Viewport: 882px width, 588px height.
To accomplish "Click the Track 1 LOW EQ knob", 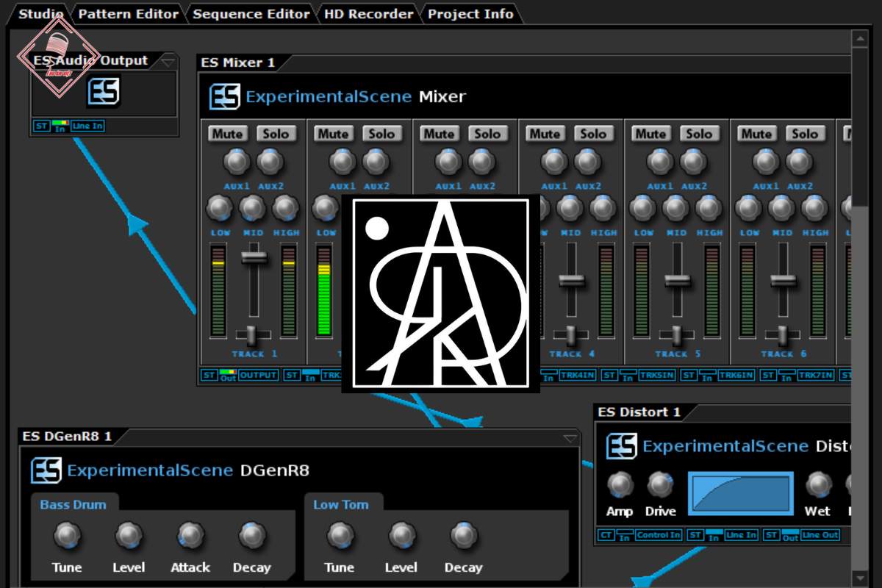I will point(220,209).
